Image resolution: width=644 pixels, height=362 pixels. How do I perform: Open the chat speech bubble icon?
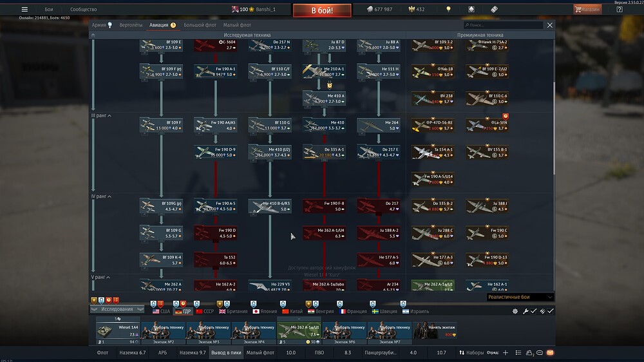click(540, 353)
